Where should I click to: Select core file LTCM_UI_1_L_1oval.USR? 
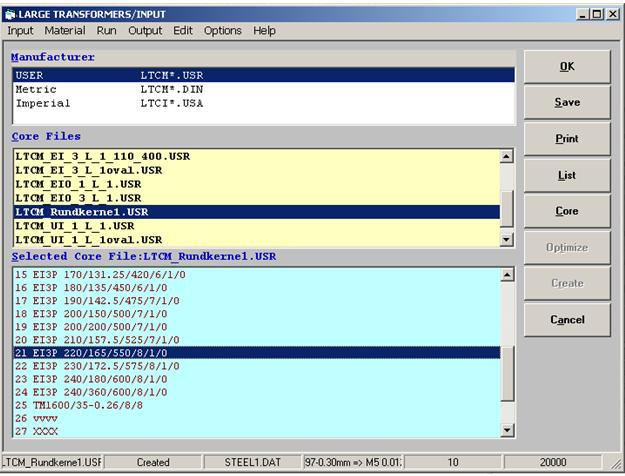[257, 240]
